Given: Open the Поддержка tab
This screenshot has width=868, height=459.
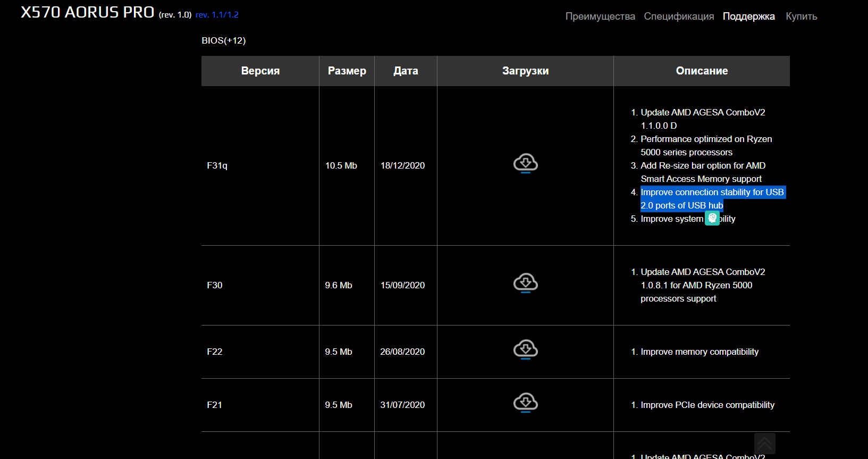Looking at the screenshot, I should pyautogui.click(x=748, y=16).
